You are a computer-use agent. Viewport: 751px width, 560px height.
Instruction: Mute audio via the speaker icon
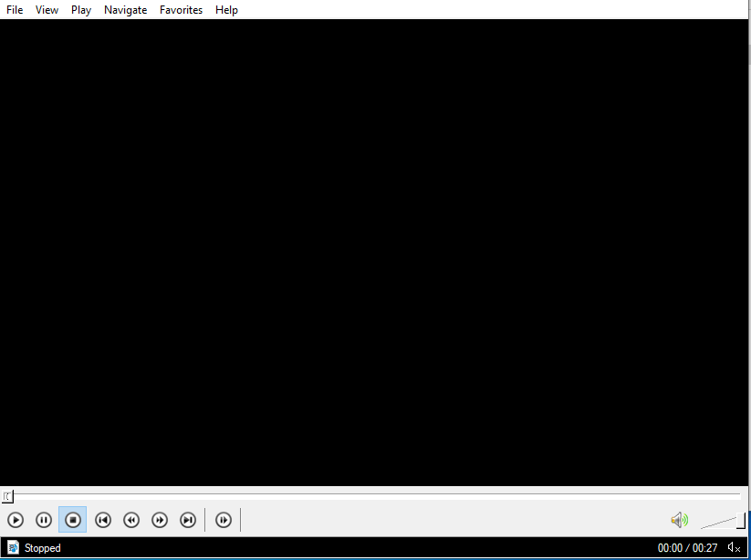679,520
